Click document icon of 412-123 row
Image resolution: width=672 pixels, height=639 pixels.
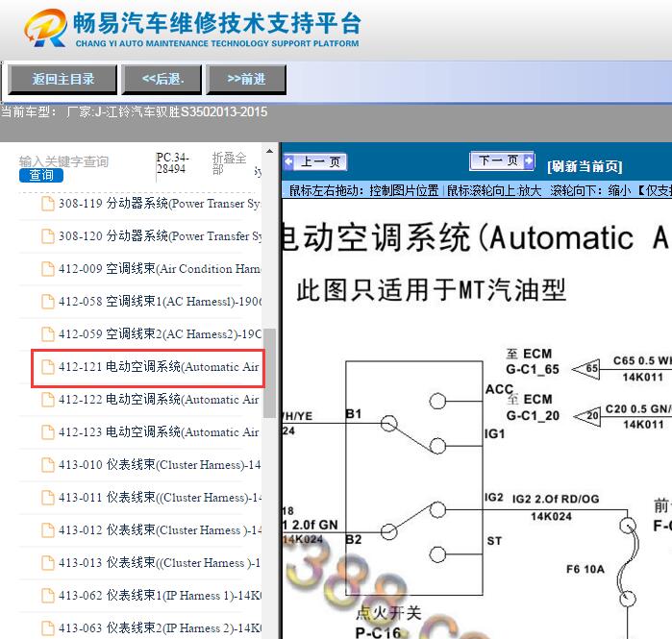click(47, 432)
